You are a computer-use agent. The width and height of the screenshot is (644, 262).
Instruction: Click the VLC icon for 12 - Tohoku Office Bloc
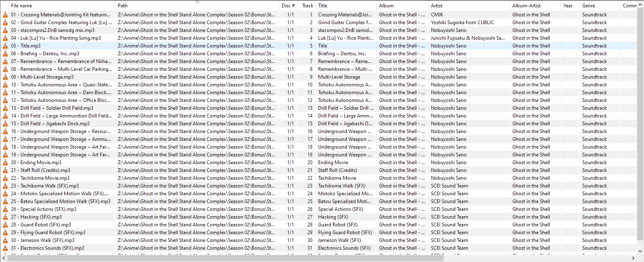click(5, 100)
